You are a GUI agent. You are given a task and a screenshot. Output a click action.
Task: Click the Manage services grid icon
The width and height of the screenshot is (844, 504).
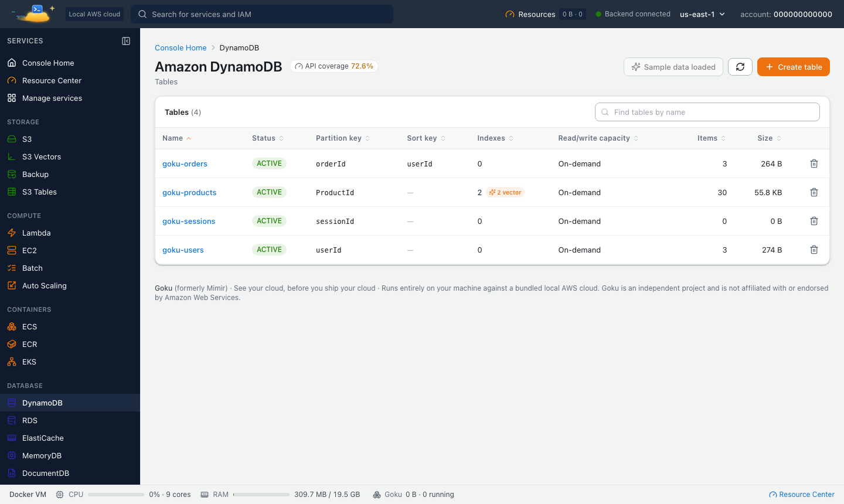12,98
